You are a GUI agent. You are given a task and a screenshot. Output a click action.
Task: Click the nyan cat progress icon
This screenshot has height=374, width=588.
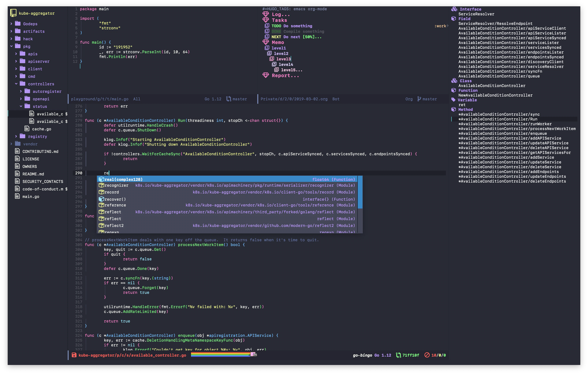[x=254, y=355]
